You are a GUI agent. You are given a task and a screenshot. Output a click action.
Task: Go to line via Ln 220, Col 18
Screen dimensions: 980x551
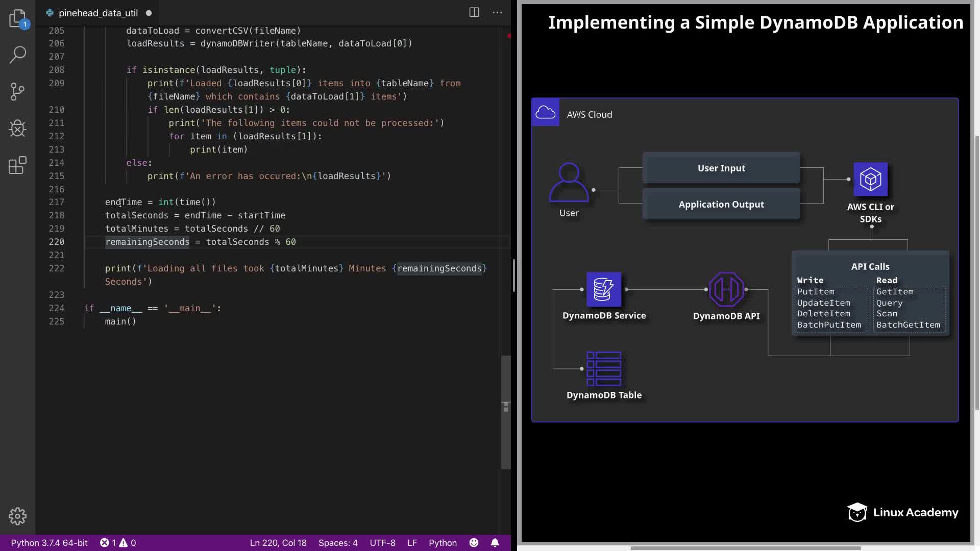278,543
